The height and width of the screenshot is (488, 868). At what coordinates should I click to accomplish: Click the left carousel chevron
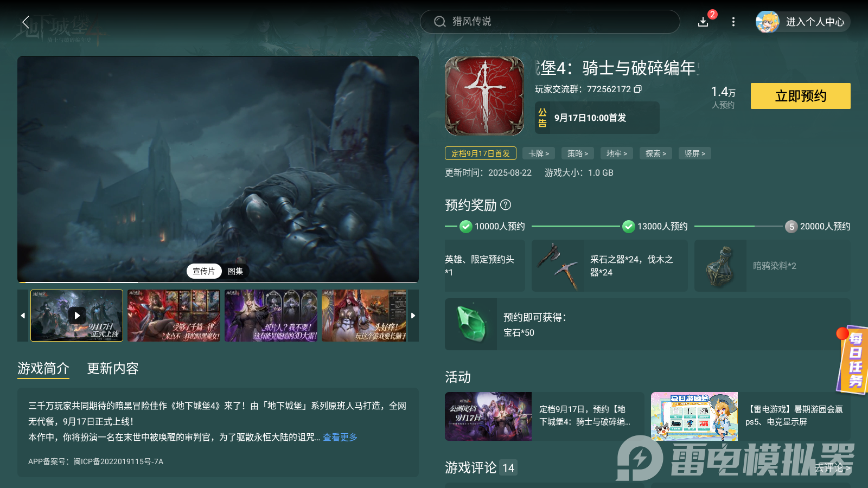23,316
